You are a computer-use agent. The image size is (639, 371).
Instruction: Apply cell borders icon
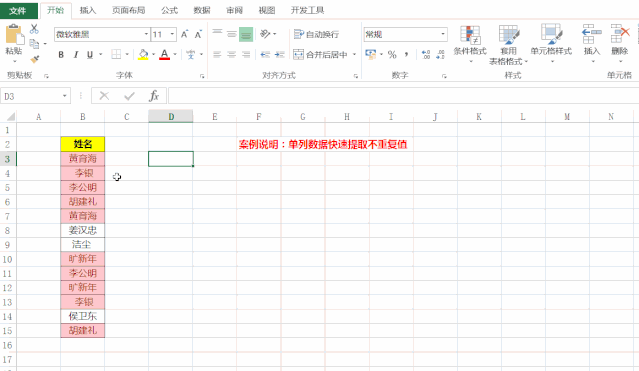(x=116, y=54)
